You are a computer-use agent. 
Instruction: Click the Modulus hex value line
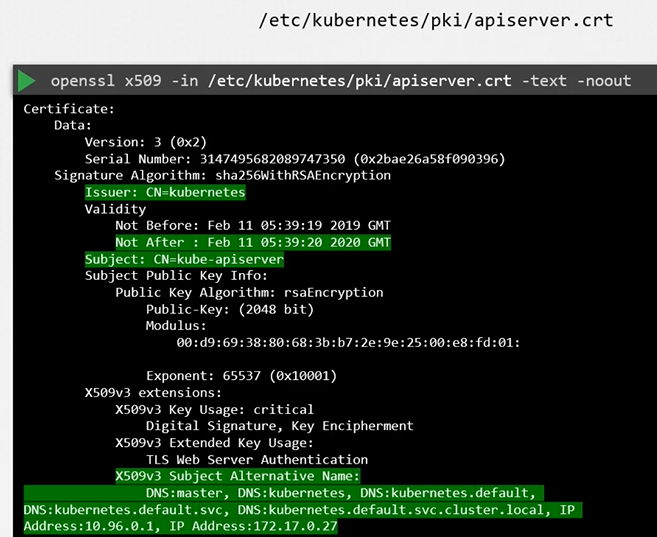click(348, 342)
